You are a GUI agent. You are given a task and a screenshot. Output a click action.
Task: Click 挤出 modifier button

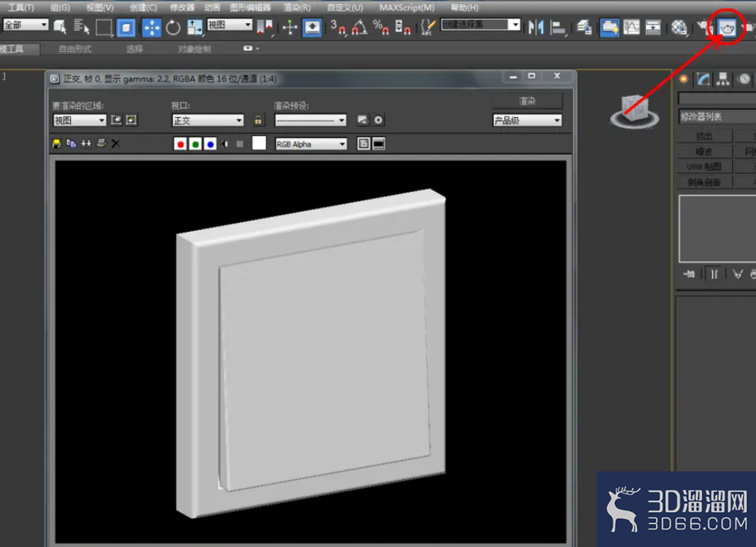(x=704, y=136)
